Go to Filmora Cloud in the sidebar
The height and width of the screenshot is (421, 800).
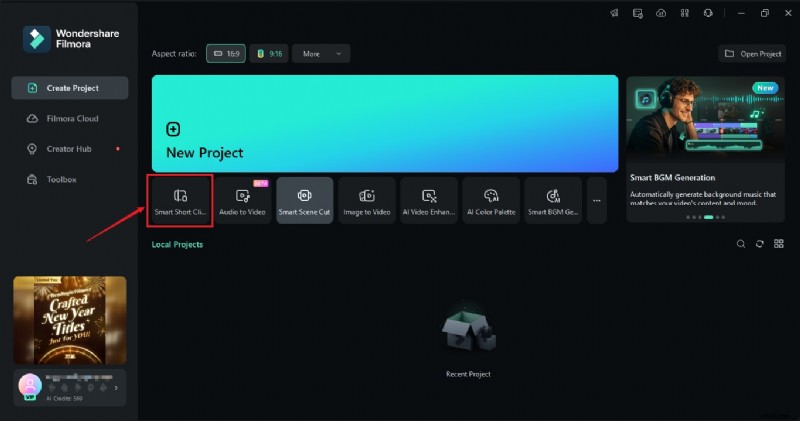coord(70,118)
